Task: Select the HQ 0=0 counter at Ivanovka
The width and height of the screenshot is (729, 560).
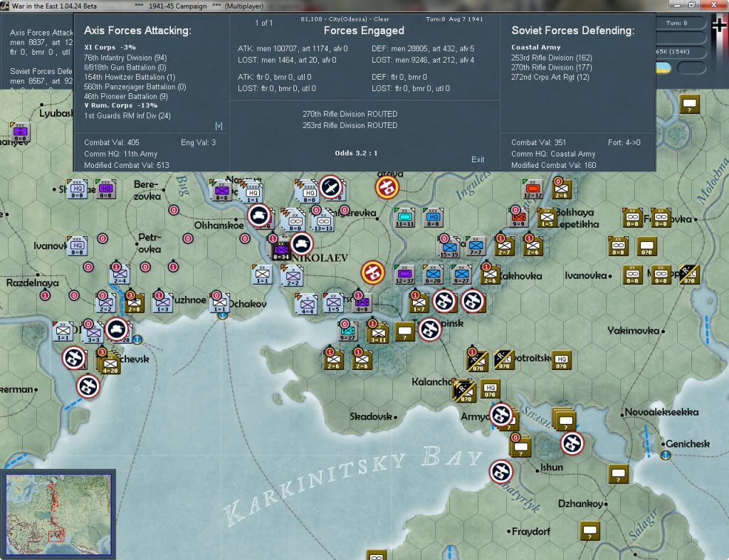Action: click(x=77, y=245)
